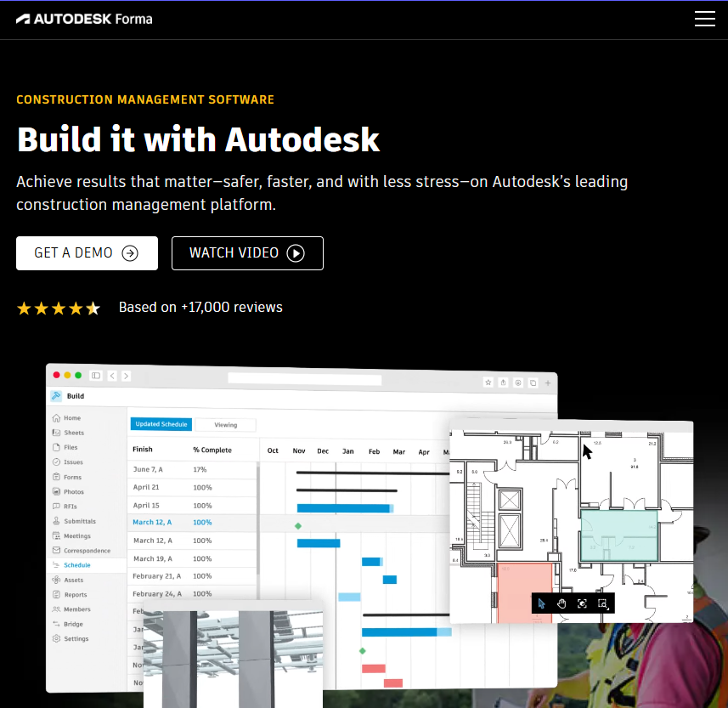Click the browser forward chevron in mockup

pyautogui.click(x=126, y=376)
